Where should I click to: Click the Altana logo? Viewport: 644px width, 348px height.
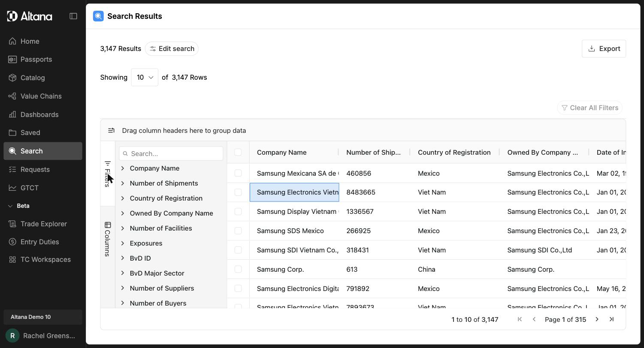coord(30,16)
